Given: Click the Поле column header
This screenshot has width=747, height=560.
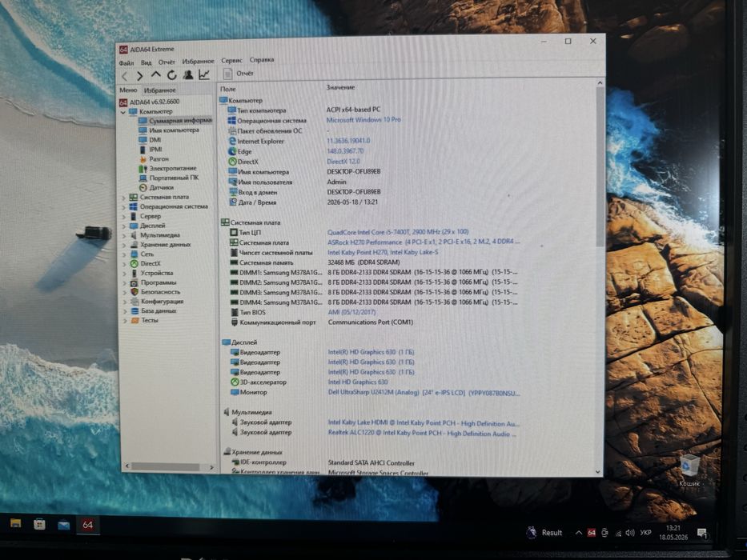Looking at the screenshot, I should click(x=228, y=89).
